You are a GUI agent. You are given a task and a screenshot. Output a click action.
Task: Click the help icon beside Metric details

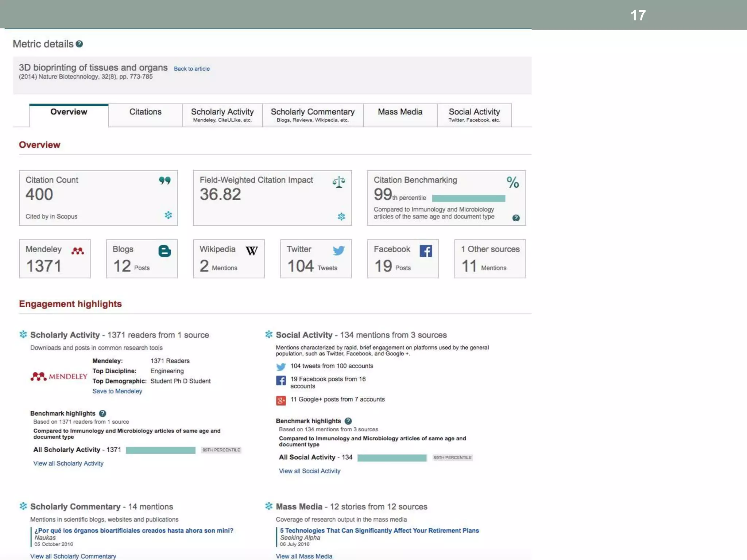pyautogui.click(x=79, y=44)
